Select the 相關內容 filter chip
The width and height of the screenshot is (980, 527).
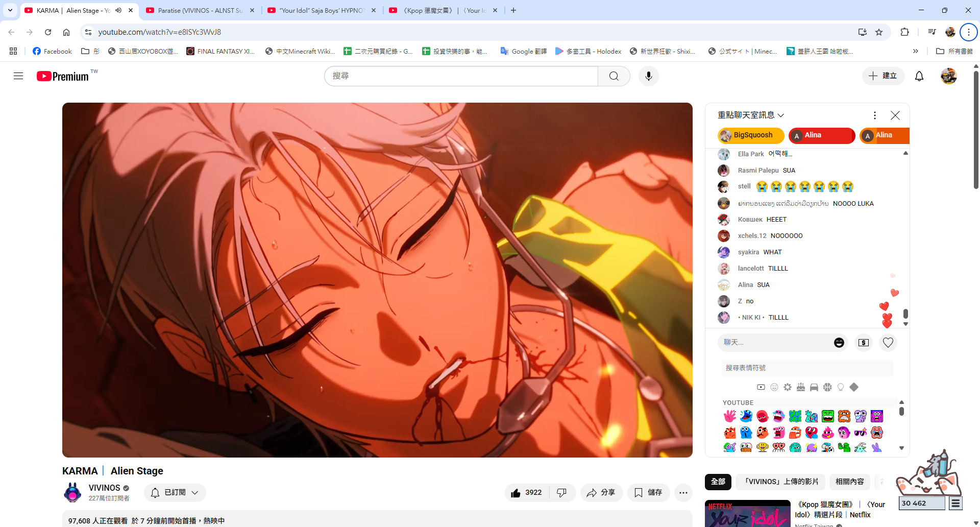point(850,482)
